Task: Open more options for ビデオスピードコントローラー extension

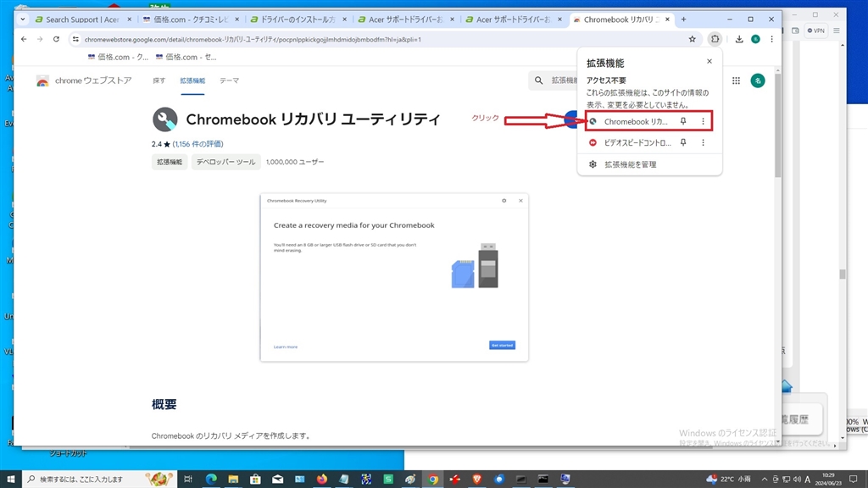Action: tap(703, 142)
